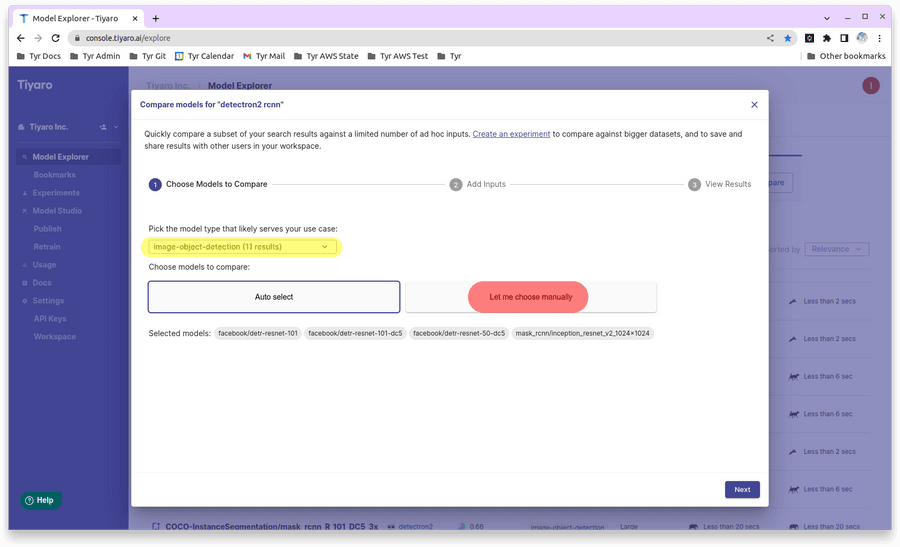Click the mask_rcnn/inception_resnet_v2_1024x1024 chip
The image size is (900, 547).
point(582,333)
